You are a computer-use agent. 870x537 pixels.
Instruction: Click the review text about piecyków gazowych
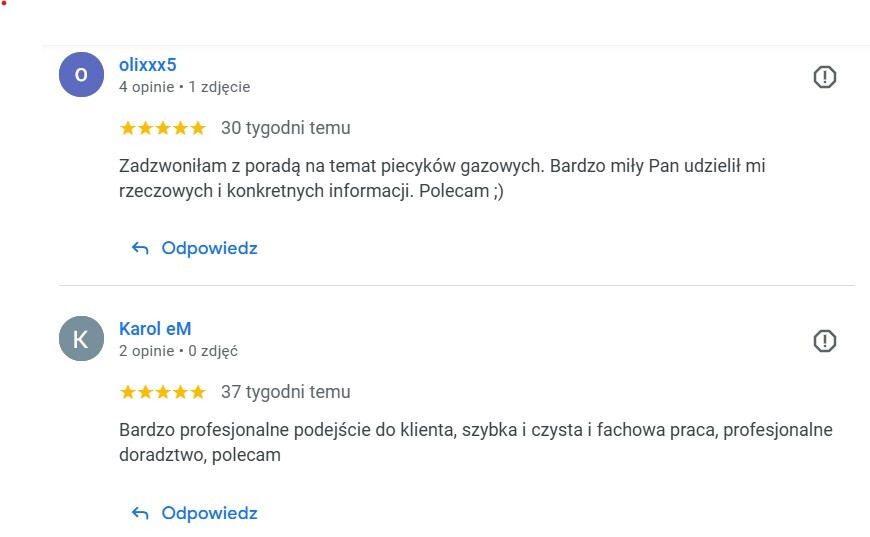pos(440,178)
